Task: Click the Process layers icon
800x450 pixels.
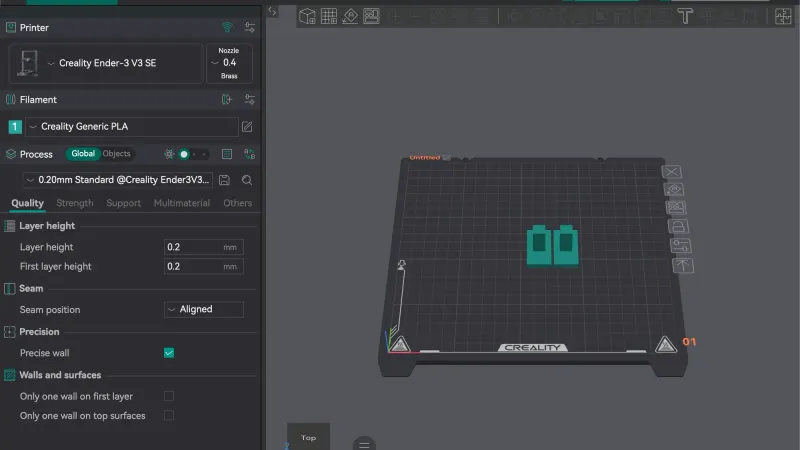Action: (11, 154)
